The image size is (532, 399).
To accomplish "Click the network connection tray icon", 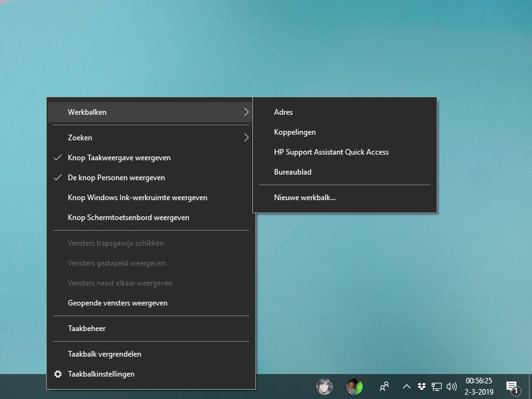I will pyautogui.click(x=437, y=387).
